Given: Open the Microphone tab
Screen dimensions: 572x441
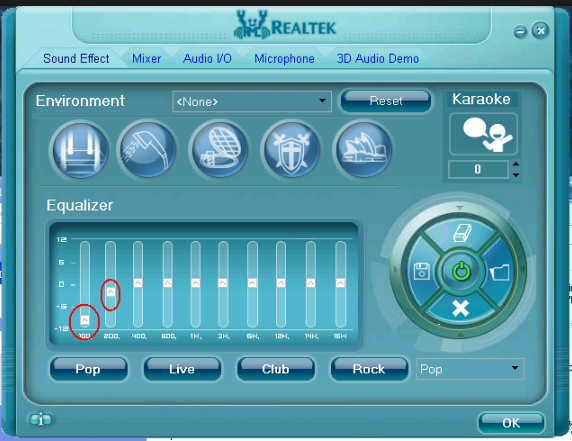Looking at the screenshot, I should (284, 59).
